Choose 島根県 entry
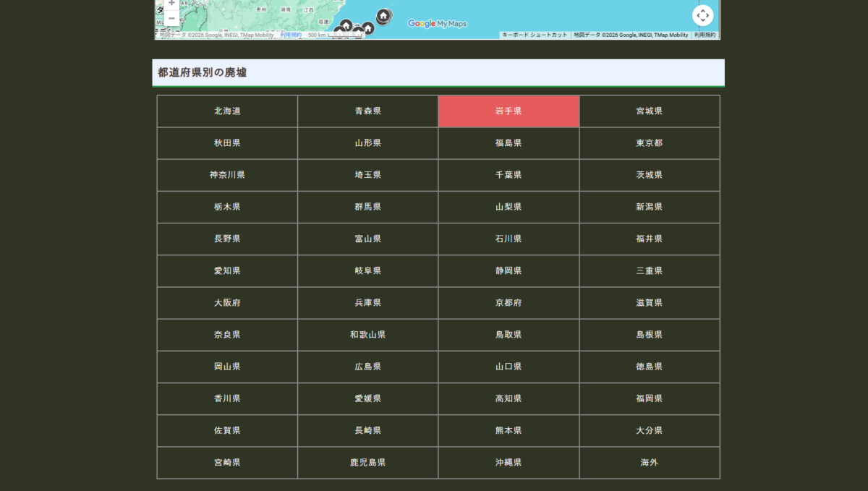Screen dimensions: 868x491 650,335
